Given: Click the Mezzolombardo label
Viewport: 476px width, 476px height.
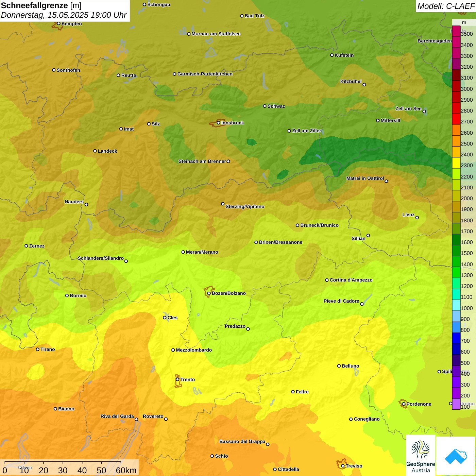Looking at the screenshot, I should [x=194, y=350].
